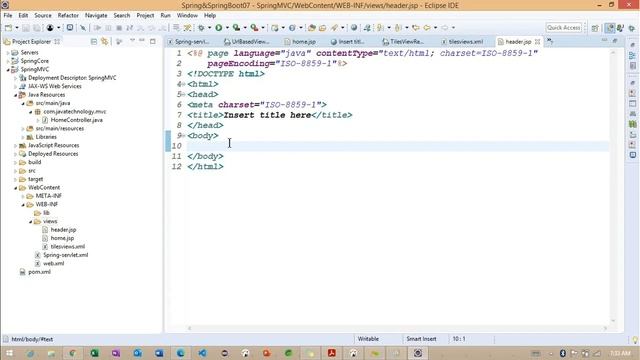640x360 pixels.
Task: Expand the SpringCore project node
Action: [x=8, y=61]
